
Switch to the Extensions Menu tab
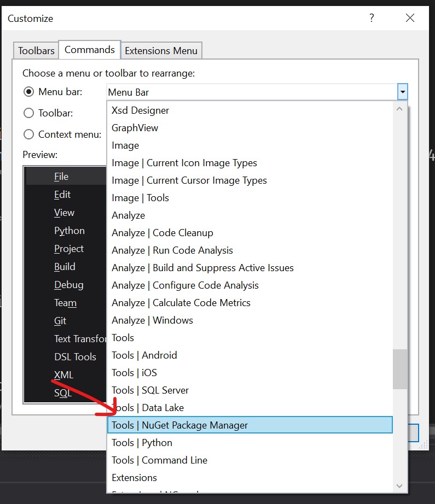click(x=161, y=50)
